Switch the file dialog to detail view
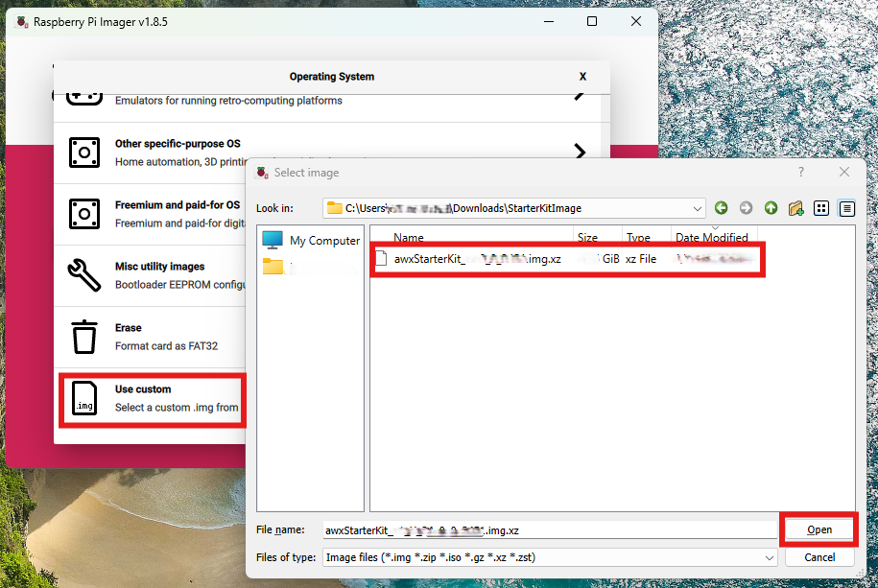878x588 pixels. click(846, 208)
